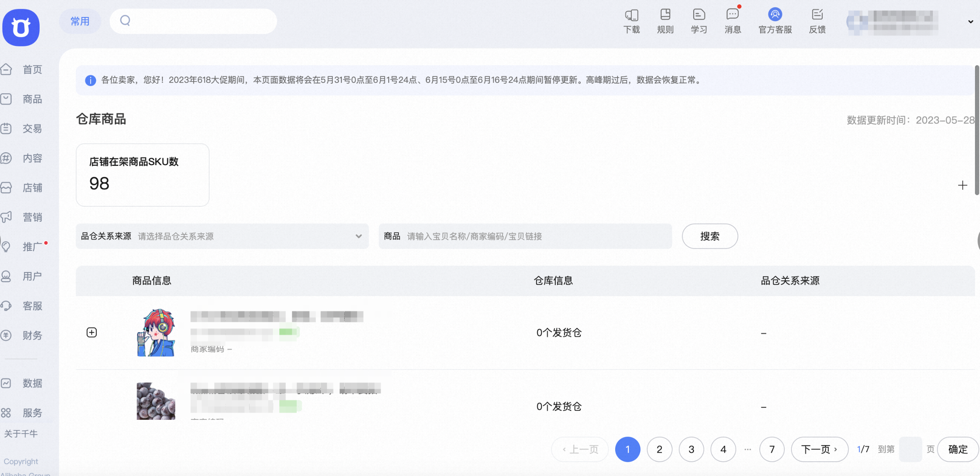
Task: Click the jump-to-page number input
Action: (x=910, y=449)
